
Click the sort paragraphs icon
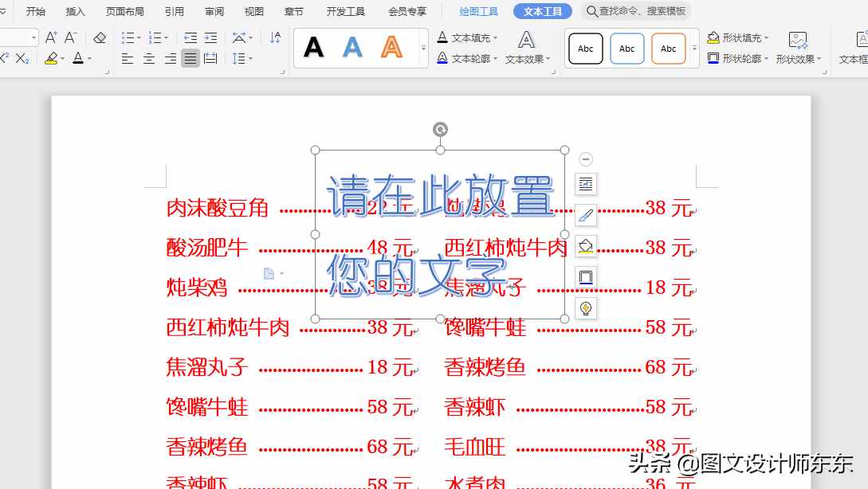pos(275,38)
